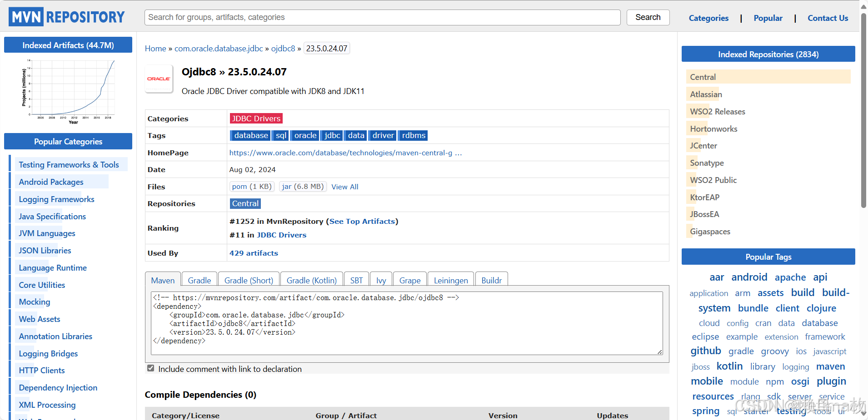Go to Home breadcrumb

coord(155,49)
